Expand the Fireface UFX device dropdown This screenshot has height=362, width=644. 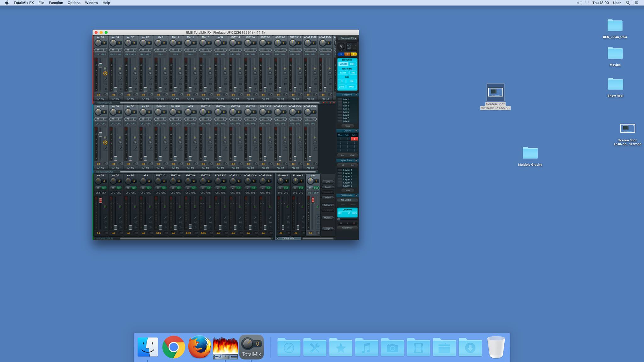coord(347,38)
